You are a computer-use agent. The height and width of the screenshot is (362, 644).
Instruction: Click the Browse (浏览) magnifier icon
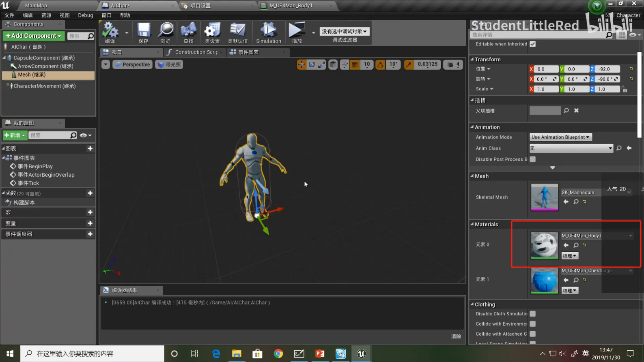(166, 32)
